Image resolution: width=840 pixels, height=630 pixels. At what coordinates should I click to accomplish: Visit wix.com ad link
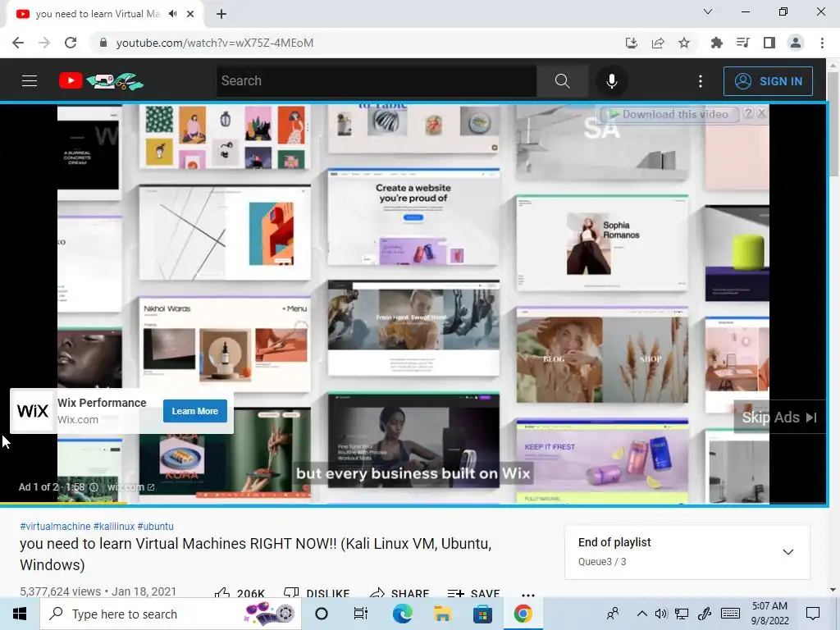point(130,487)
